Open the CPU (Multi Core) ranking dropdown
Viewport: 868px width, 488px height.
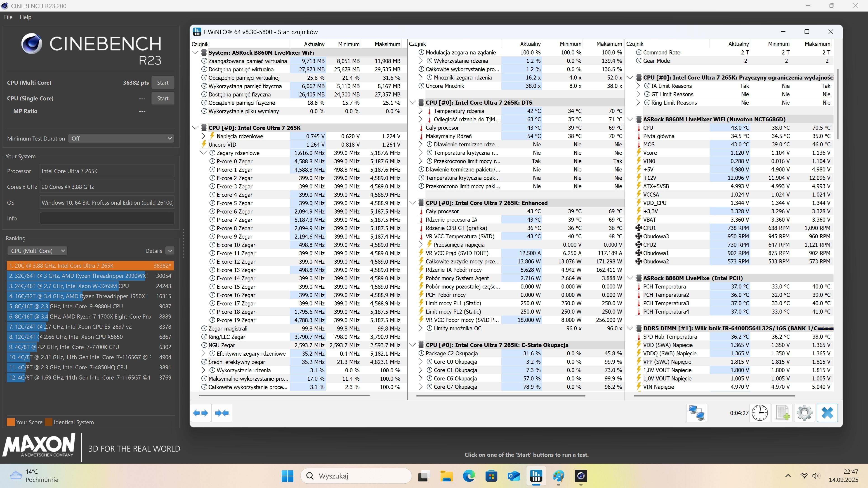[37, 251]
